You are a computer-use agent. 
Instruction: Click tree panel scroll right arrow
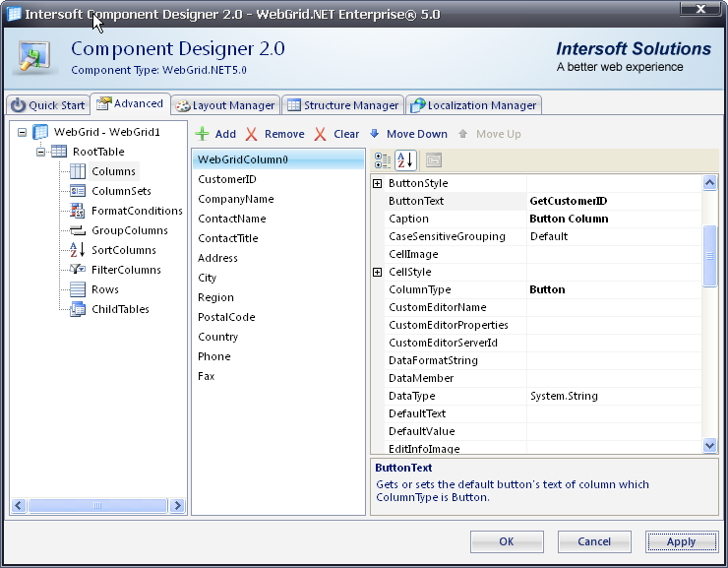click(177, 505)
